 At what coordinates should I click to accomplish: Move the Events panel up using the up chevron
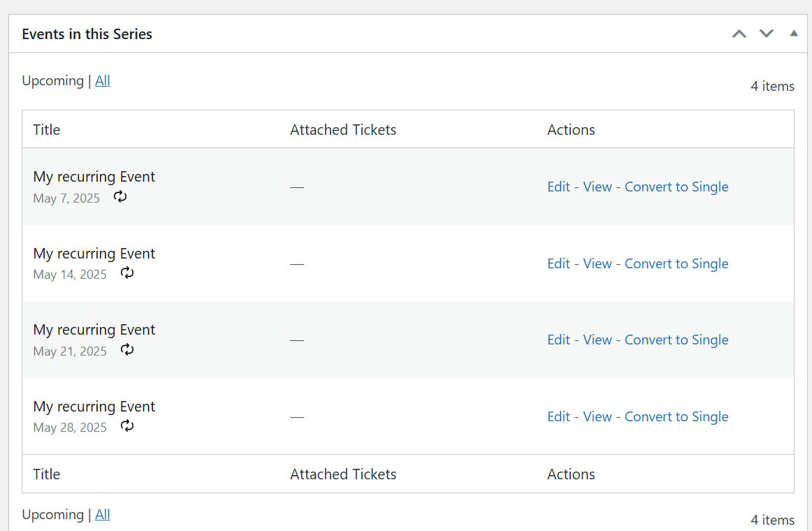click(x=739, y=33)
